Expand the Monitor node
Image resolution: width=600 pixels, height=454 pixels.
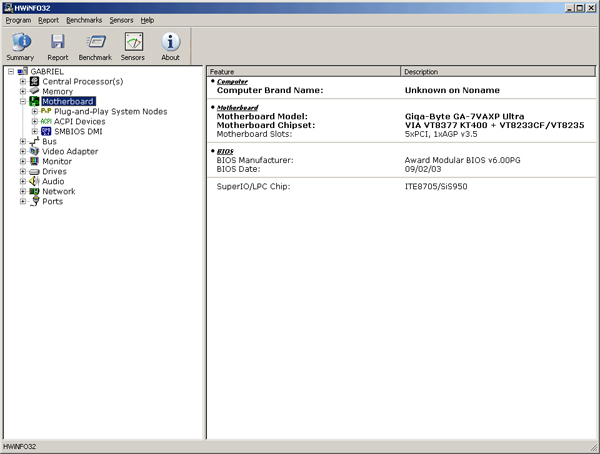[23, 161]
